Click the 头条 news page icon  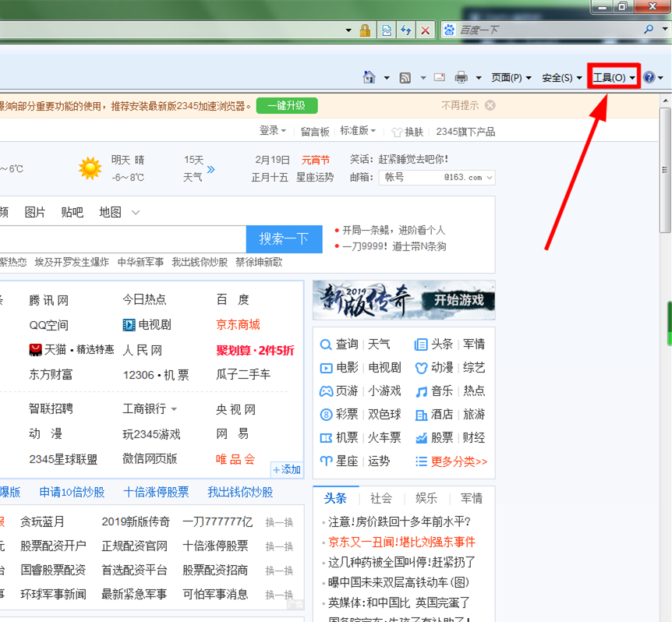tap(421, 345)
